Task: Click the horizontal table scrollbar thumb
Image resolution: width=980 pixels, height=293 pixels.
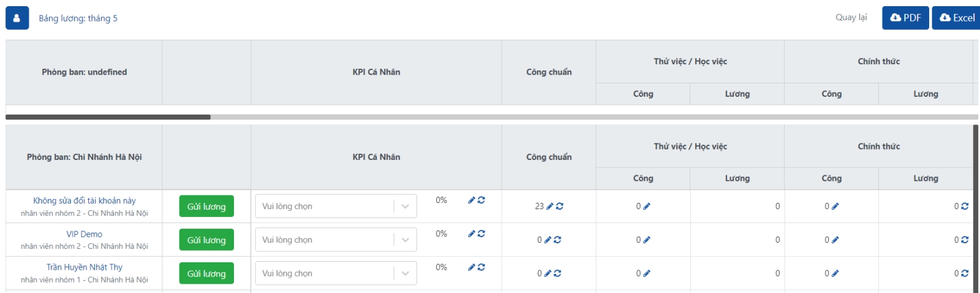Action: click(x=108, y=116)
